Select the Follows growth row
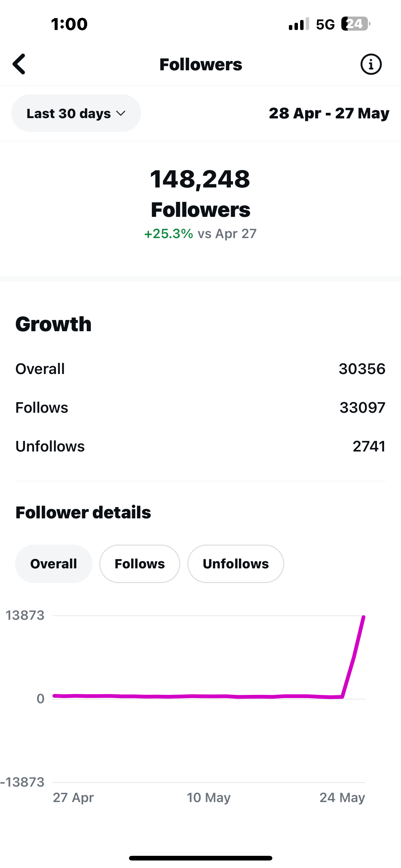Screen dimensions: 401x868 pos(200,407)
